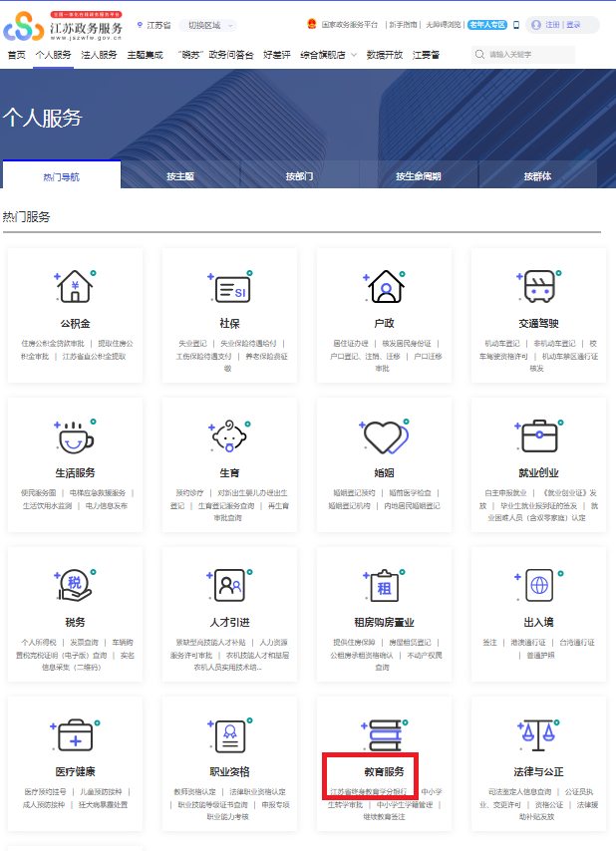Expand the 综合旗舰店 menu chevron
616x851 pixels.
click(353, 55)
